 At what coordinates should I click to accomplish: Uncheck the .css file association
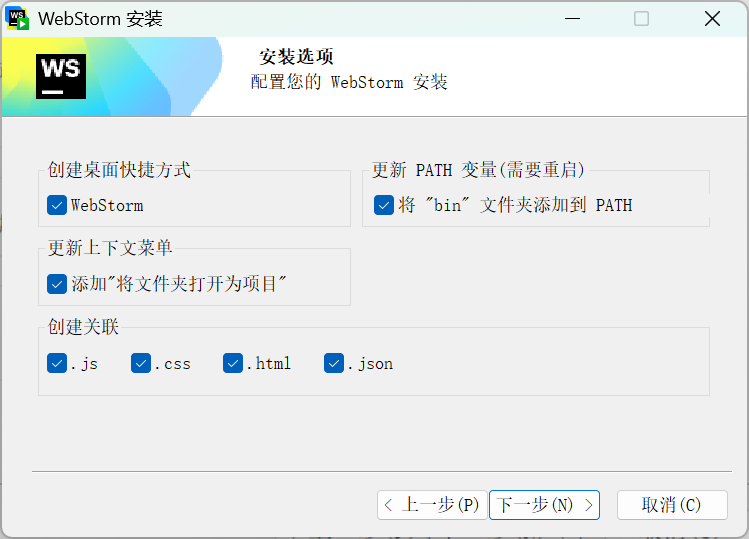pos(141,364)
